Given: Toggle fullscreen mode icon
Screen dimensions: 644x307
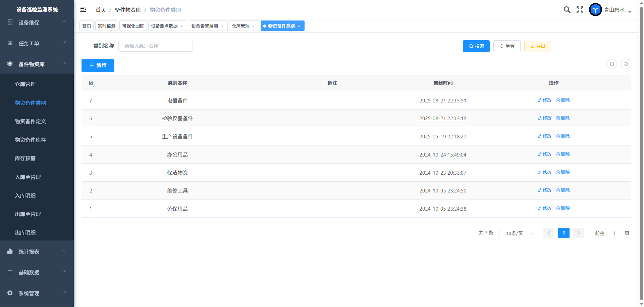Looking at the screenshot, I should (x=580, y=10).
